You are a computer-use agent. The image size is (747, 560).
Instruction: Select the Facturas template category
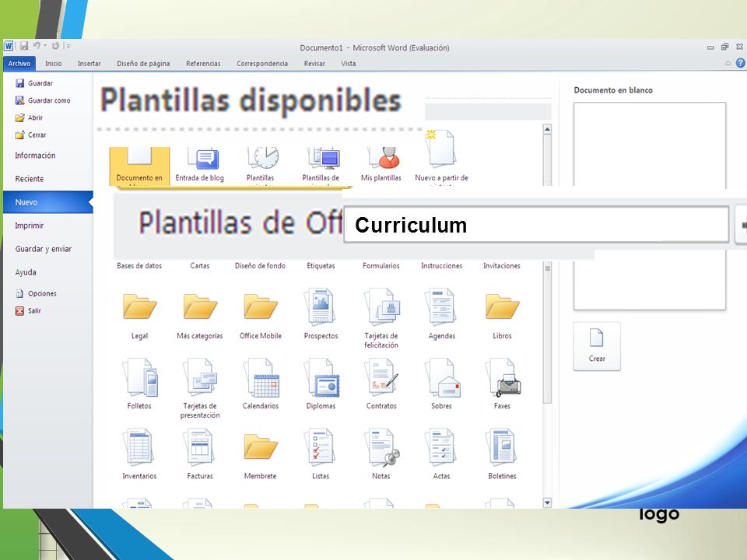(200, 453)
